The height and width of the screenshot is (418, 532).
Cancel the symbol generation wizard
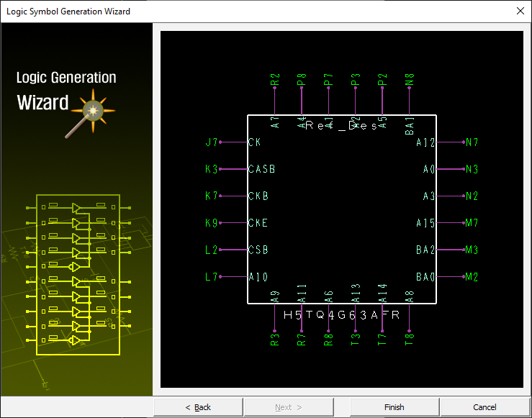click(x=484, y=407)
